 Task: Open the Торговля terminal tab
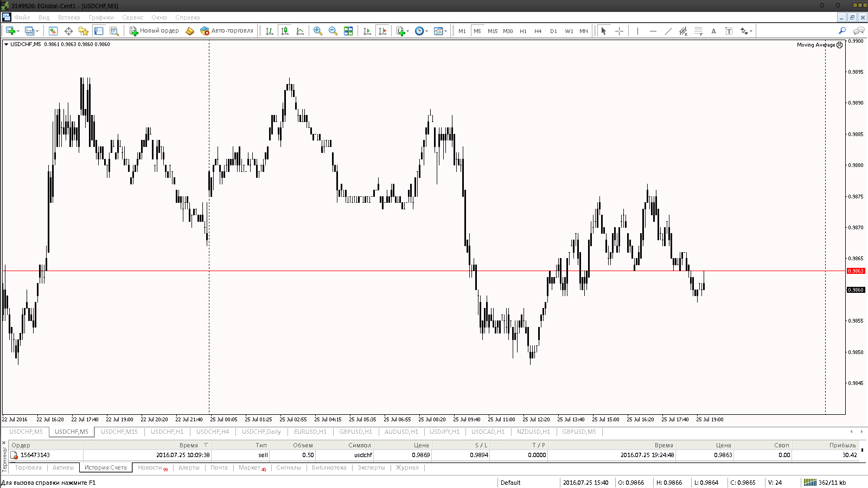pyautogui.click(x=28, y=467)
